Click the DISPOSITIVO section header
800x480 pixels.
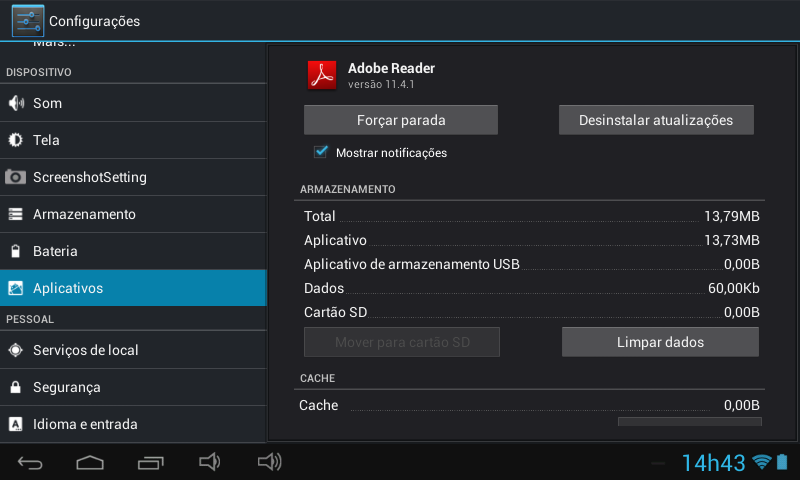coord(39,72)
